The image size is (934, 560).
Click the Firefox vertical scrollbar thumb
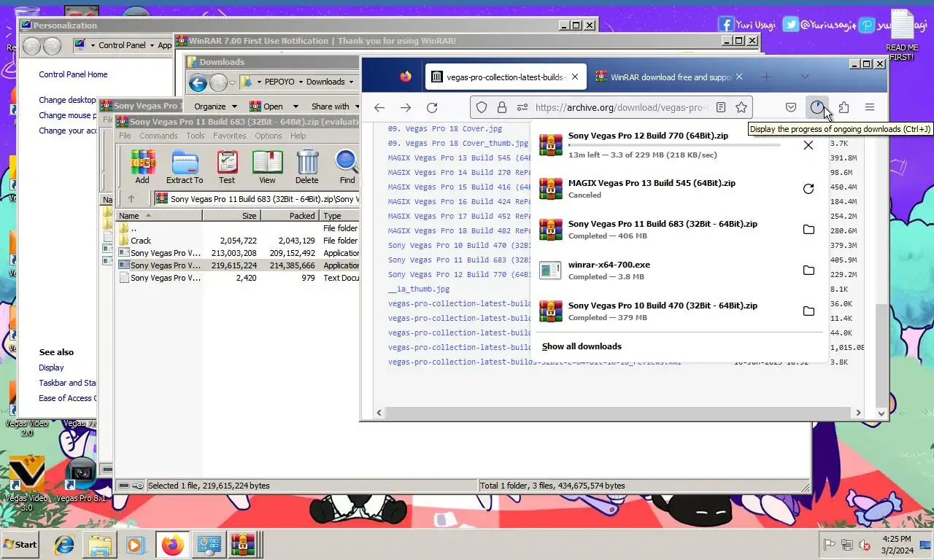pos(881,357)
